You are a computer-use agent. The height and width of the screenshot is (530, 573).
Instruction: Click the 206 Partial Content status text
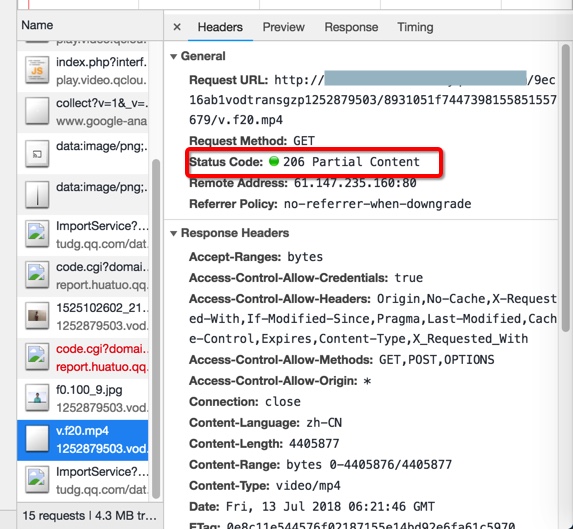(351, 162)
